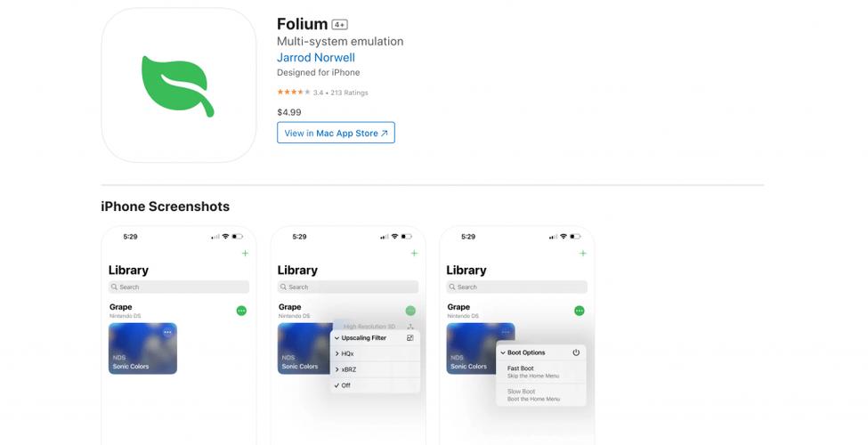Viewport: 868px width, 445px height.
Task: Open Grape's green ellipsis menu in first screenshot
Action: click(241, 311)
